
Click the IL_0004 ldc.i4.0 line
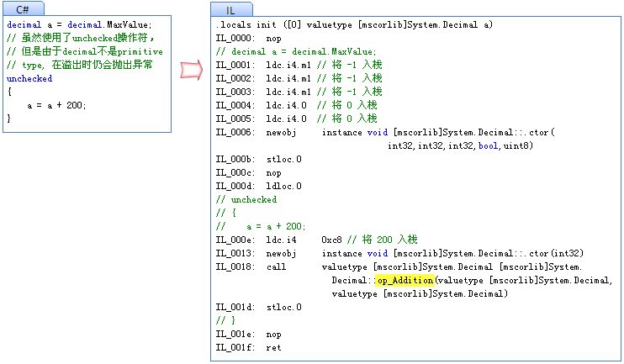(297, 105)
